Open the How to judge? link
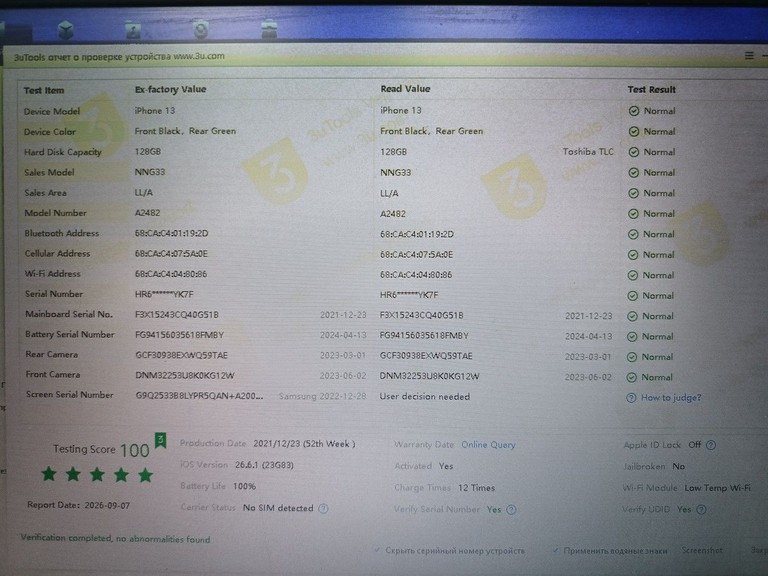Viewport: 768px width, 576px height. [x=671, y=398]
